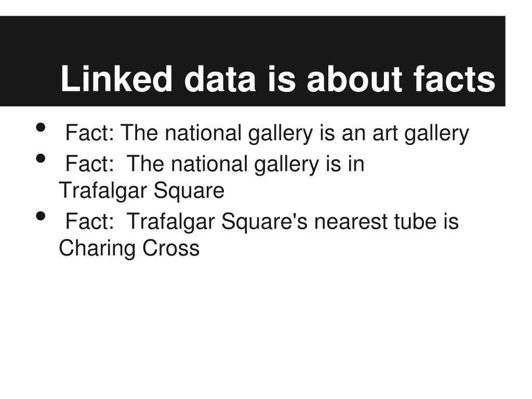Select the first bullet dot marker

(x=41, y=128)
